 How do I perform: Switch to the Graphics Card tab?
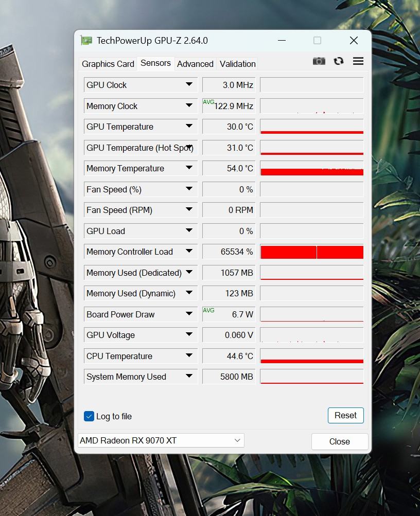(108, 64)
